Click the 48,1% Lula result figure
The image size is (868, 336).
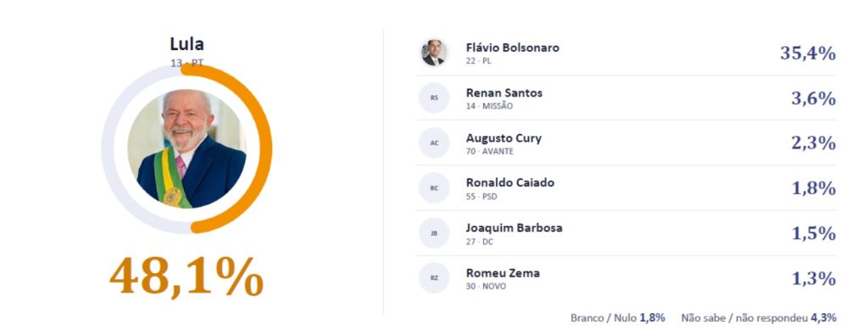(186, 277)
